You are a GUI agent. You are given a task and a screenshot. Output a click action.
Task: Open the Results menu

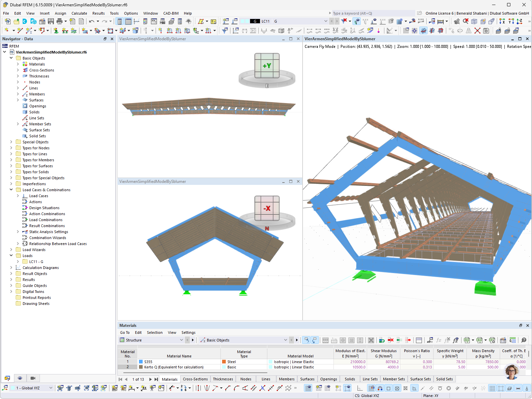coord(98,13)
